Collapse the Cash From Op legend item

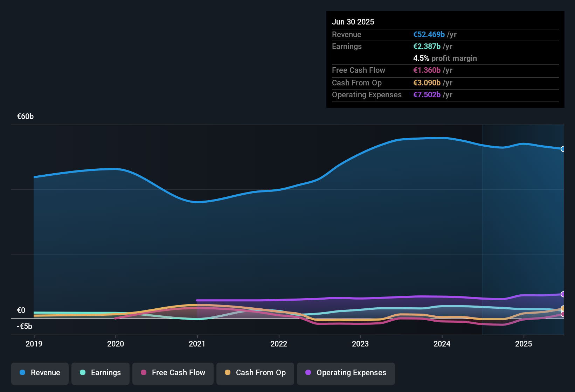(x=255, y=373)
